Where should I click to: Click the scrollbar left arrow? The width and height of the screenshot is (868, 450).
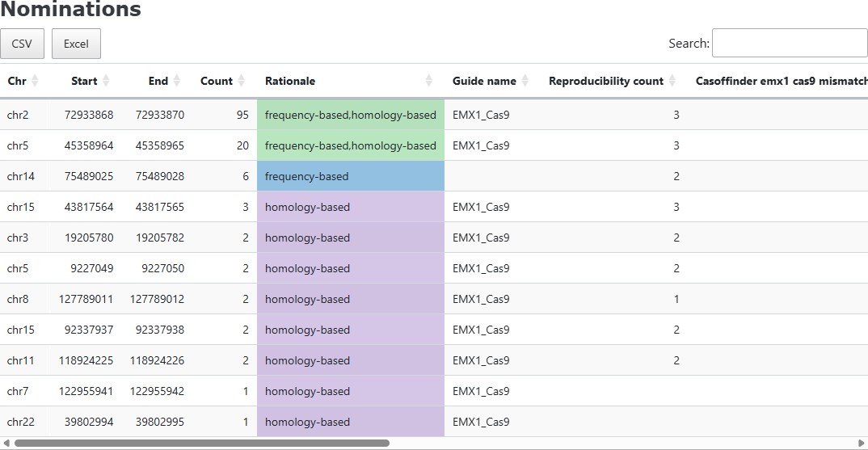(6, 443)
